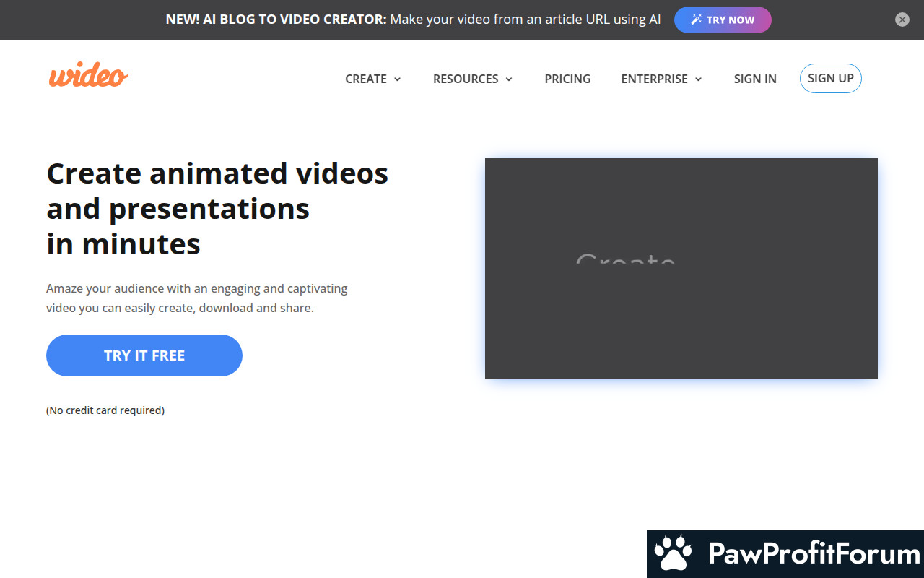Click the Try Now banner button
The height and width of the screenshot is (578, 924).
tap(723, 20)
